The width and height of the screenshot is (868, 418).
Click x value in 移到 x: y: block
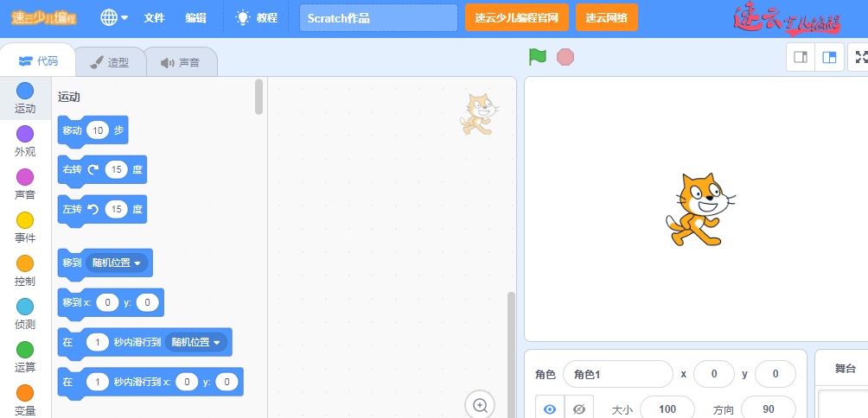(x=107, y=302)
